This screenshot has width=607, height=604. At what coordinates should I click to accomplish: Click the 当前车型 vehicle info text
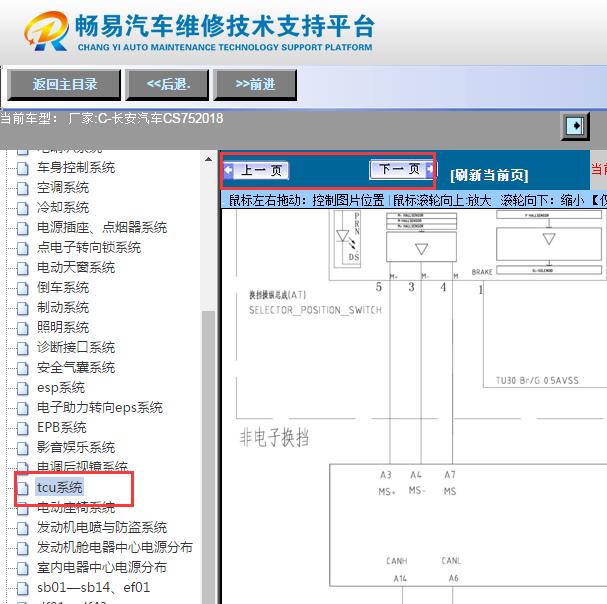111,118
